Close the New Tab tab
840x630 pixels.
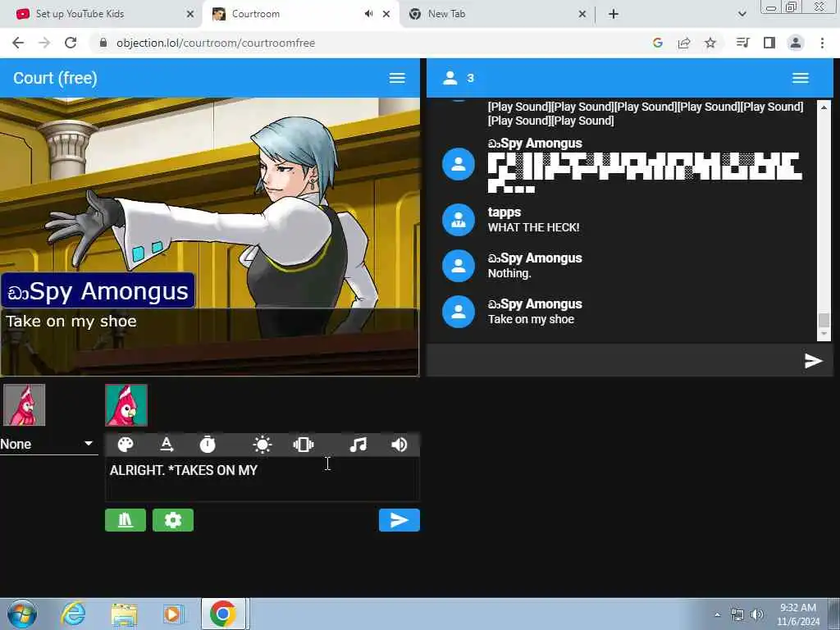[582, 15]
